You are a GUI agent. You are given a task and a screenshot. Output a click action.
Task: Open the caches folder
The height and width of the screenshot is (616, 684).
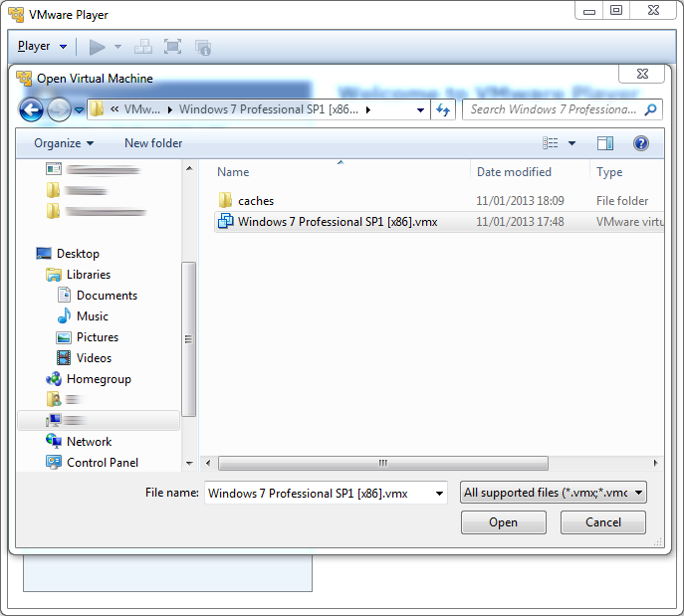tap(255, 201)
